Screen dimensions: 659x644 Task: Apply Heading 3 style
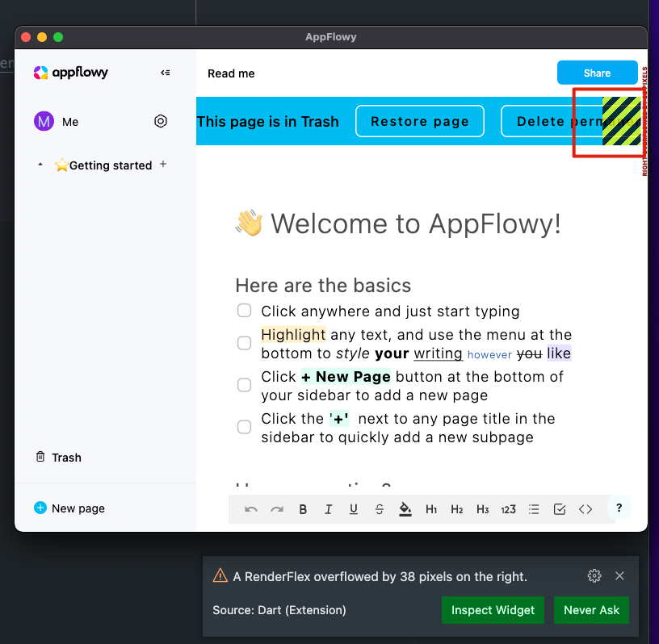[482, 509]
